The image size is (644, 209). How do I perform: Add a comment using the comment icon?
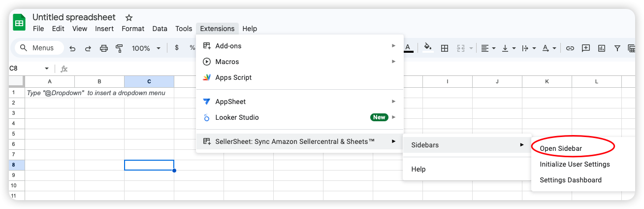pos(586,48)
